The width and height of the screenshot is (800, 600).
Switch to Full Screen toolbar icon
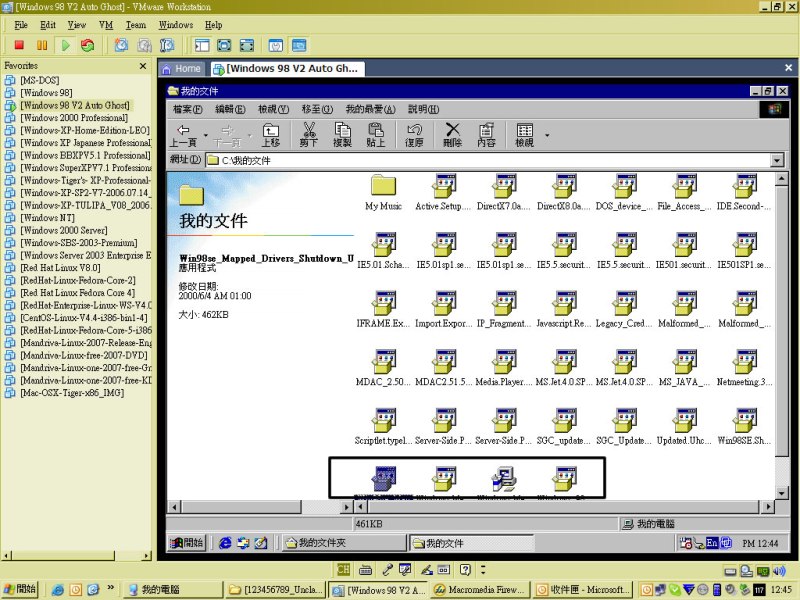[x=224, y=45]
